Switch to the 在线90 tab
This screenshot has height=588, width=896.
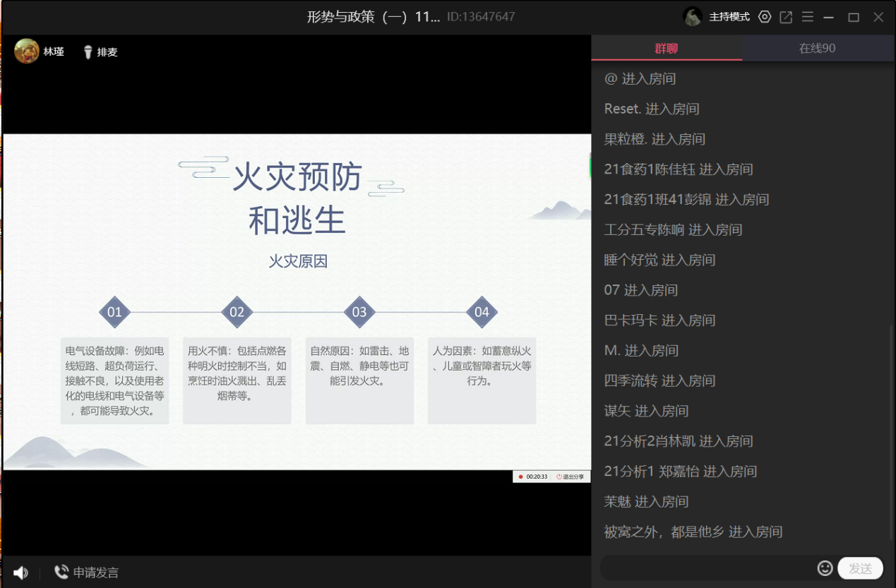817,49
